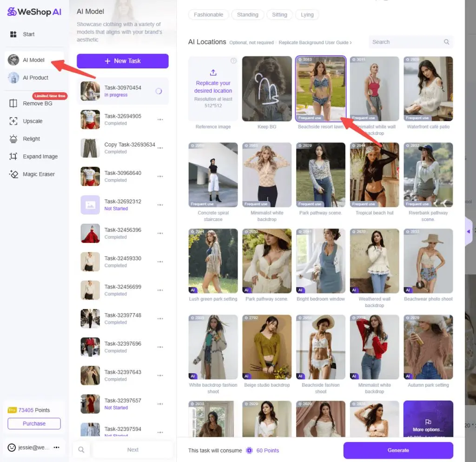Open account options dots next to jessie@we…
476x462 pixels.
pos(56,448)
